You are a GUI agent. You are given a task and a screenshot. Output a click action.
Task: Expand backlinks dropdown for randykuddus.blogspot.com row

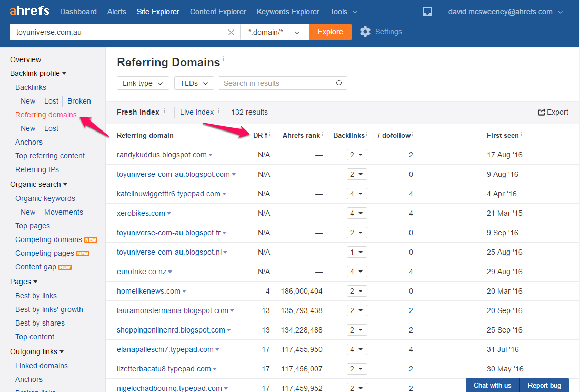tap(357, 155)
